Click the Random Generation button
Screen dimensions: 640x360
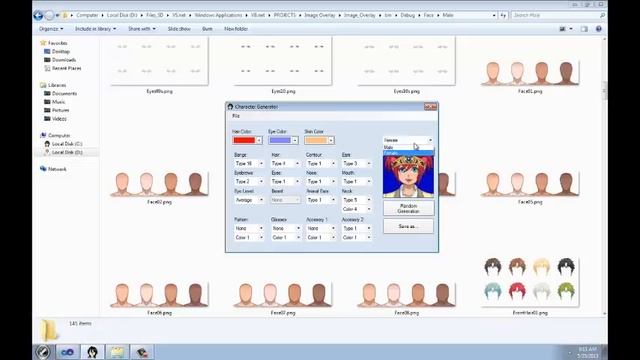pos(409,209)
